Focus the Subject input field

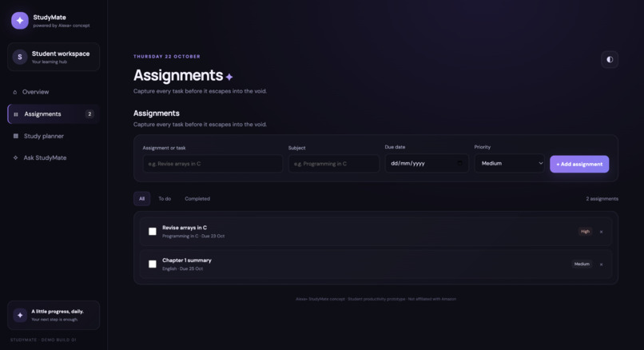pyautogui.click(x=333, y=164)
